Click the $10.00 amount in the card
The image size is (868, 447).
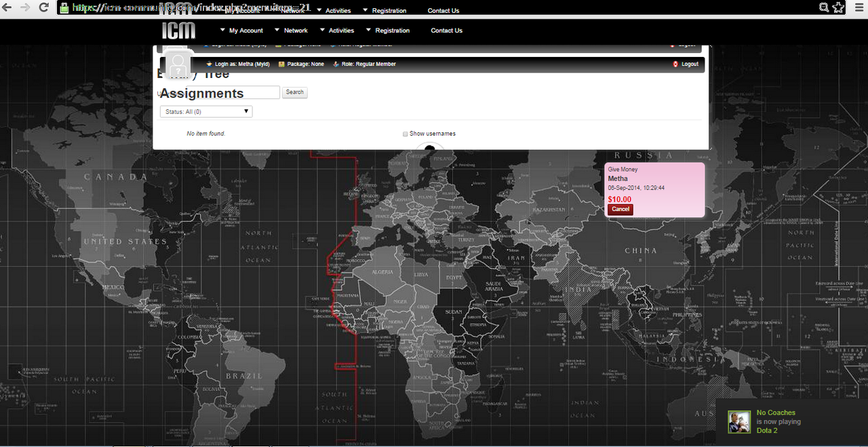(620, 199)
